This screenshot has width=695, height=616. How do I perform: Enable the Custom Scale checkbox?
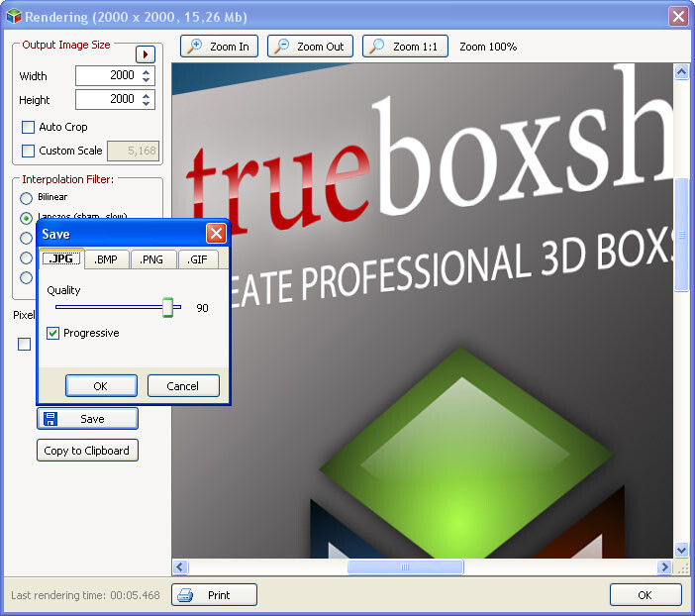pos(29,151)
